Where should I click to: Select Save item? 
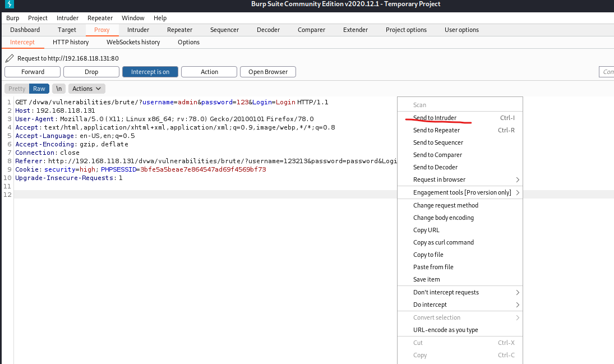(460, 279)
